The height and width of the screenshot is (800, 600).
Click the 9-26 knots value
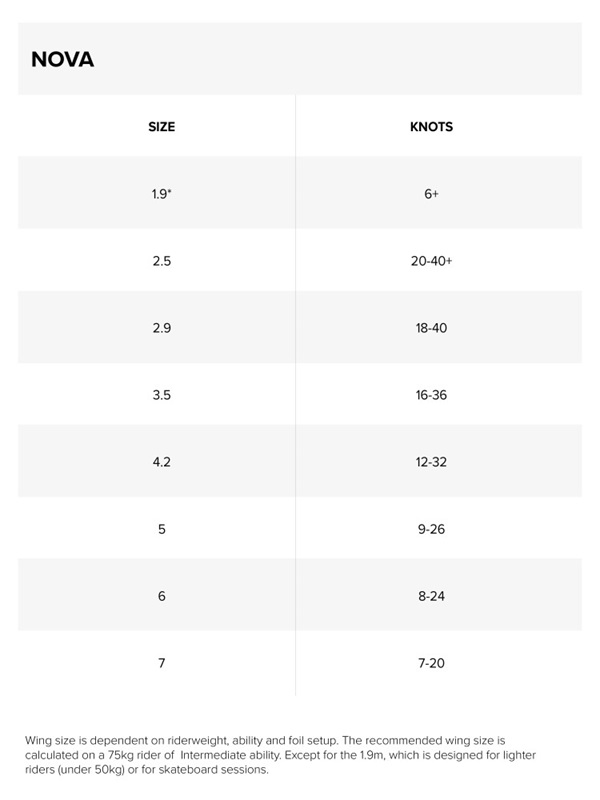coord(431,529)
